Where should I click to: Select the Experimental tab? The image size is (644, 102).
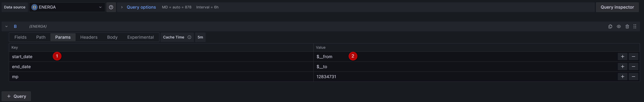[140, 37]
